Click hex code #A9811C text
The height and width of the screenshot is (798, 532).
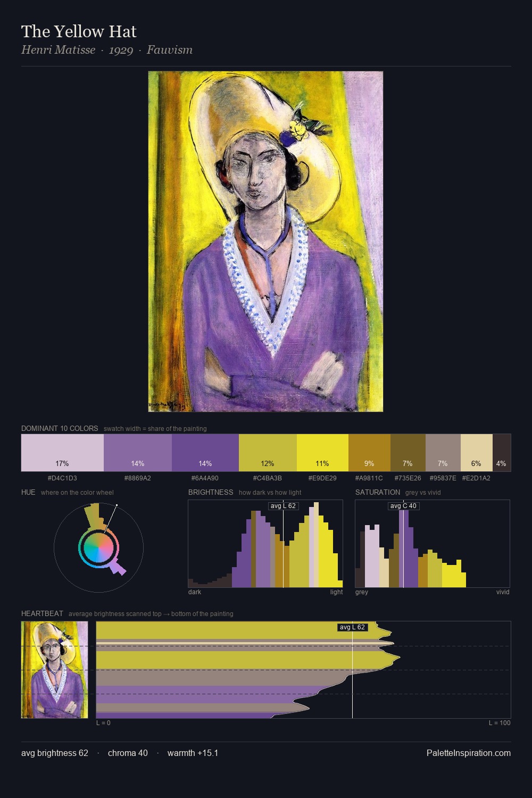(369, 478)
